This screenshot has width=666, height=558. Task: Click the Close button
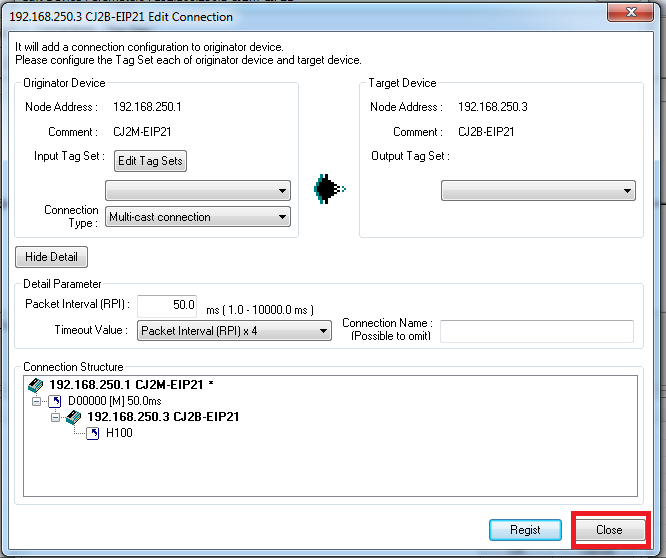coord(610,530)
